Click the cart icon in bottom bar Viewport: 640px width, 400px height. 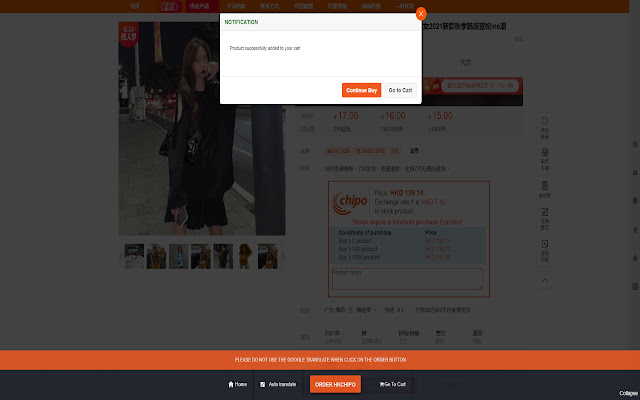(x=382, y=384)
